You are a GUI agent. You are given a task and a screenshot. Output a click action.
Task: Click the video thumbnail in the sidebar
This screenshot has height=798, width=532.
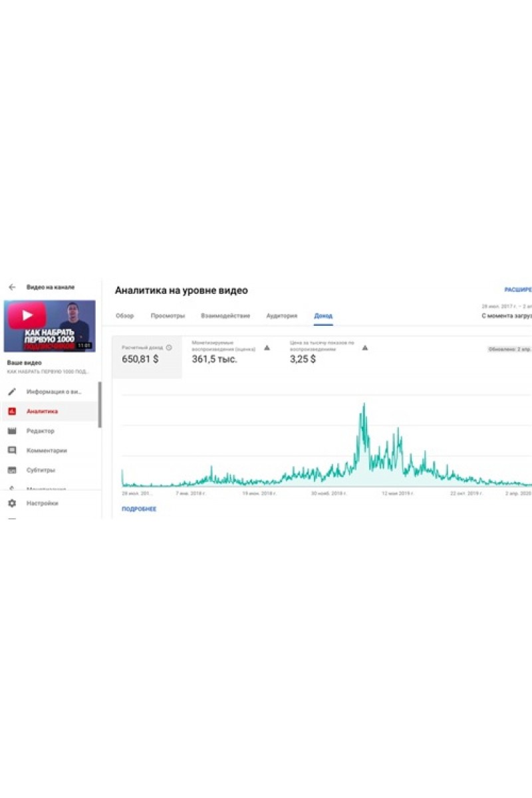coord(50,326)
